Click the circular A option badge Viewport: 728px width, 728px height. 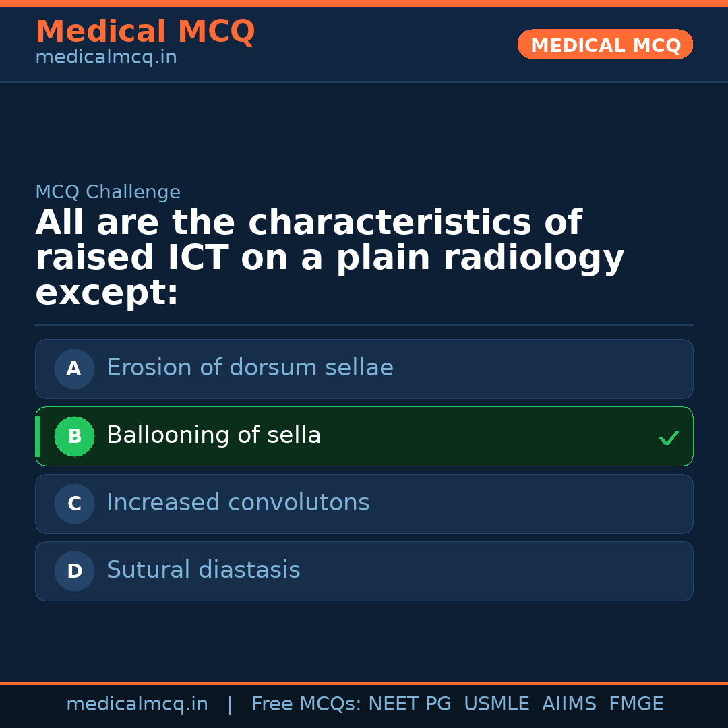74,369
